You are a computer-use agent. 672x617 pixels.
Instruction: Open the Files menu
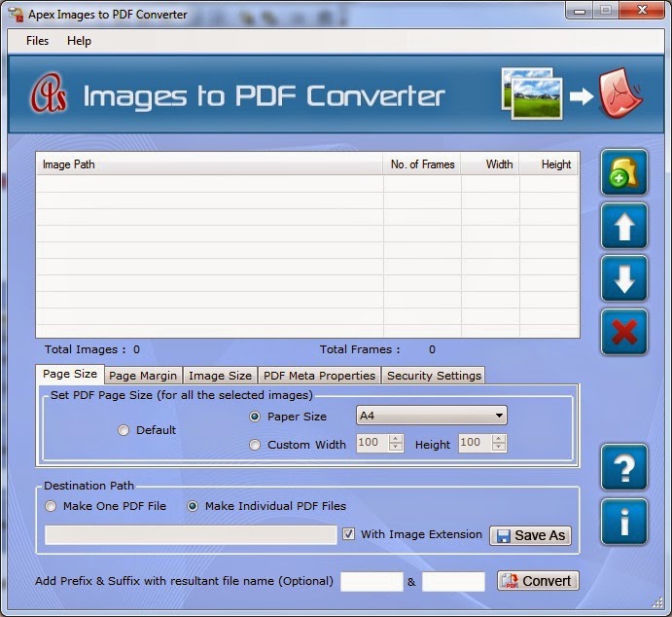pos(37,41)
